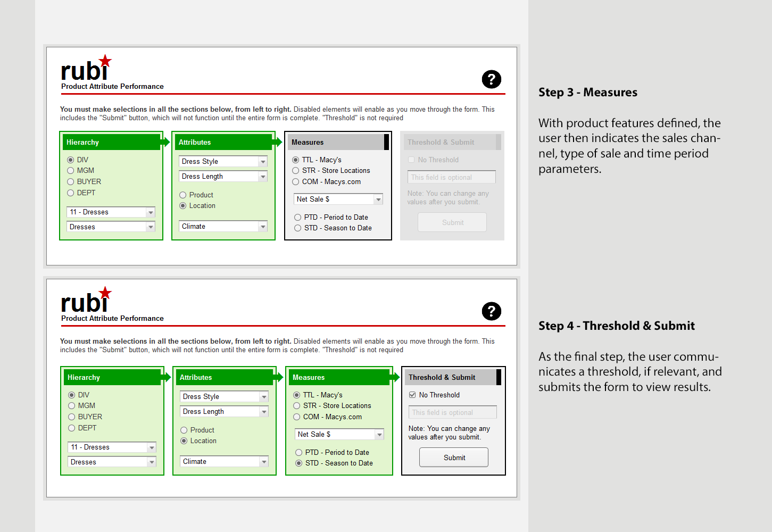
Task: Select PTD - Period to Date in Step 4 form
Action: click(299, 452)
